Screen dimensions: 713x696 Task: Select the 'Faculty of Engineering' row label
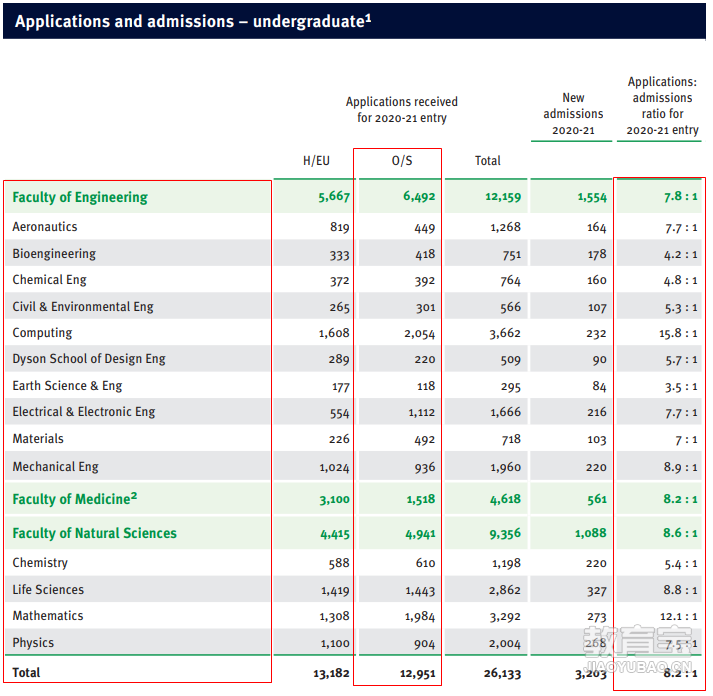point(80,197)
